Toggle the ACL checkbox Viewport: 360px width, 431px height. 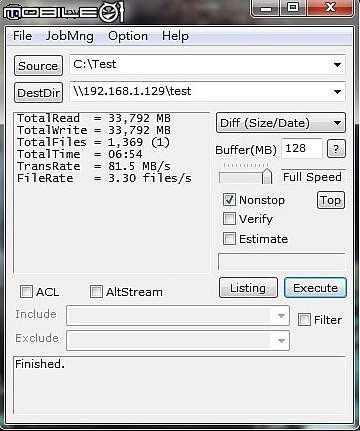27,291
